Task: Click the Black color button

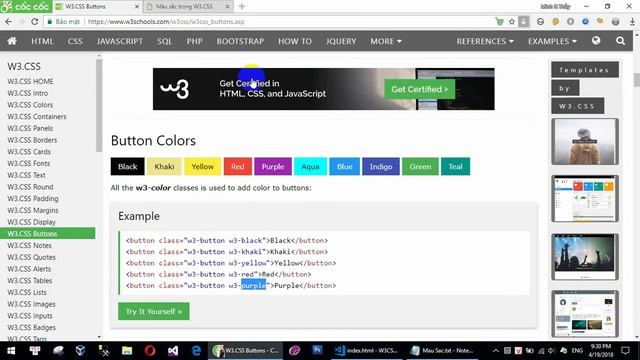Action: (127, 167)
